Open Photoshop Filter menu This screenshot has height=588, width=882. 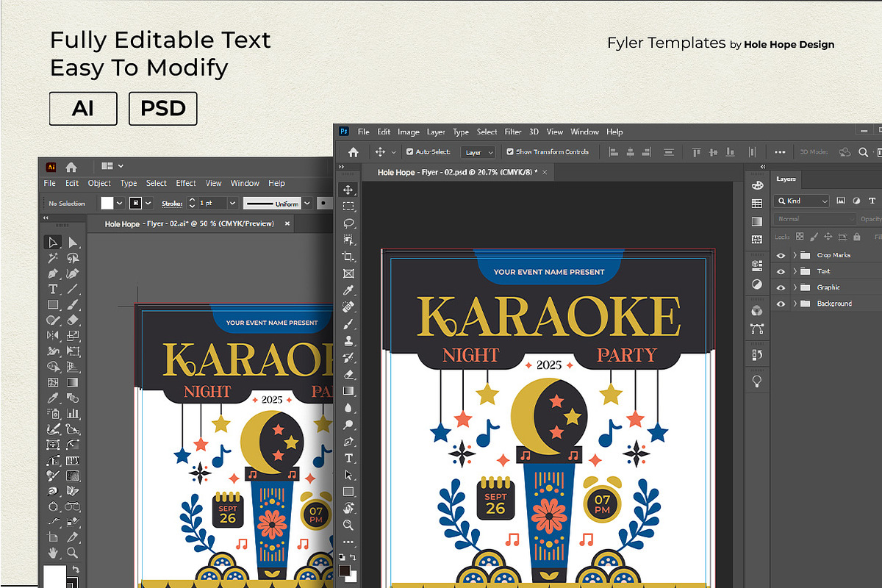pyautogui.click(x=513, y=132)
